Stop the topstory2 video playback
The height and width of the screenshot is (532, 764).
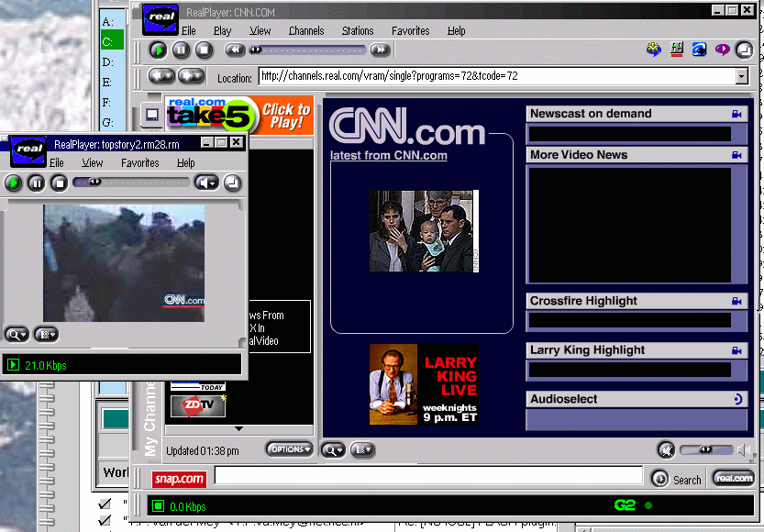[x=59, y=183]
